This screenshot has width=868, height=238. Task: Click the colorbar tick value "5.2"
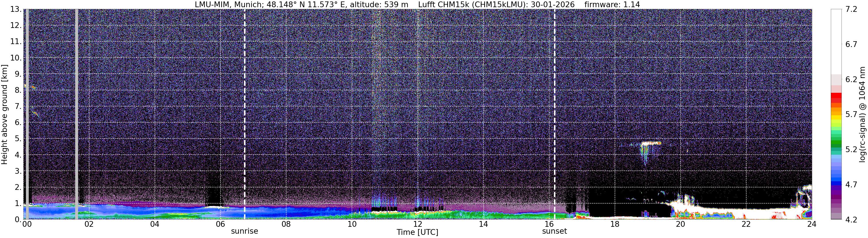[851, 150]
